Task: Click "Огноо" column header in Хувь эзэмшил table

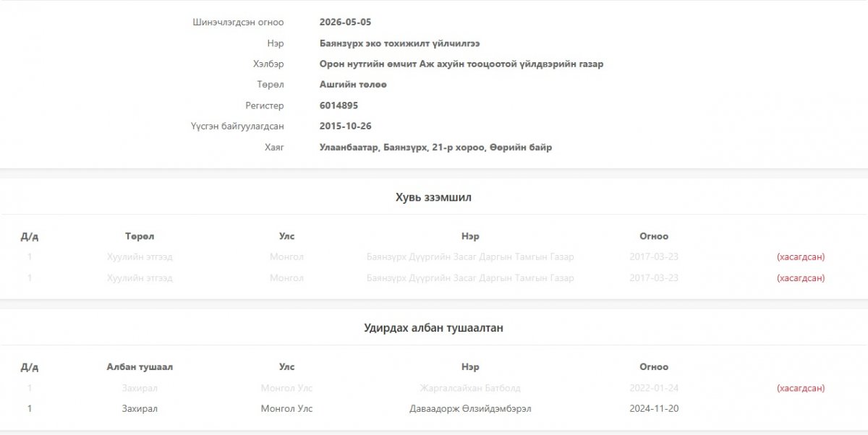Action: 654,236
